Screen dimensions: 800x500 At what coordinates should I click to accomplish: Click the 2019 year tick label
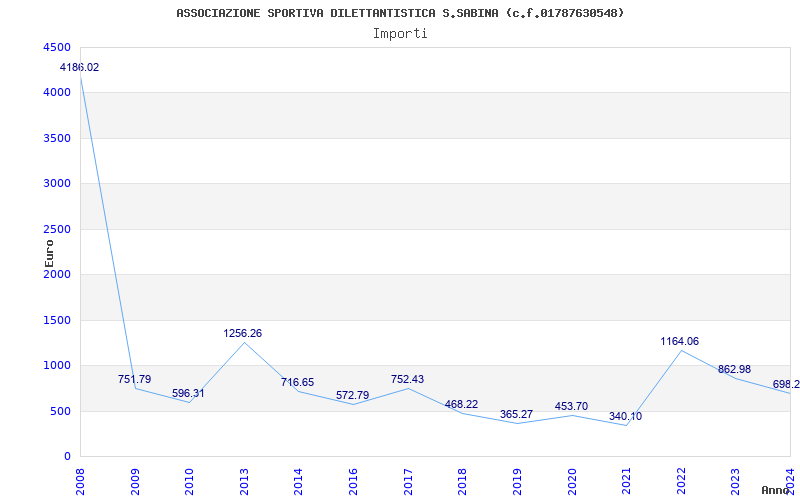point(517,482)
